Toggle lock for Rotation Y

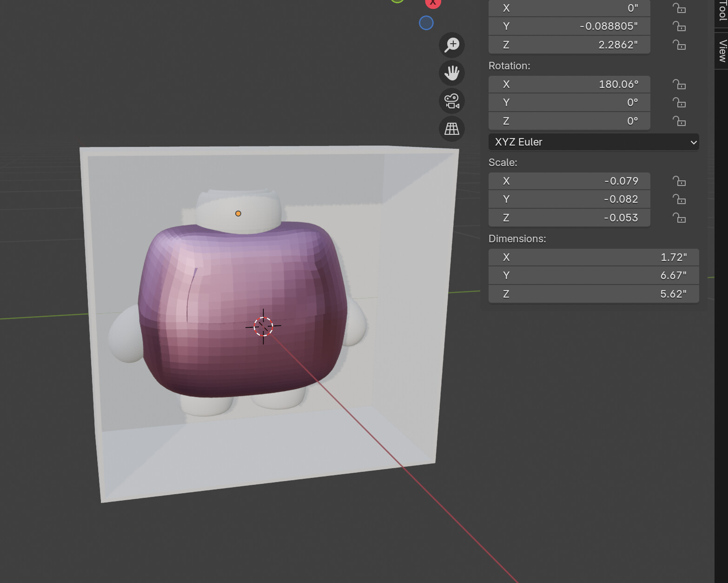coord(679,103)
